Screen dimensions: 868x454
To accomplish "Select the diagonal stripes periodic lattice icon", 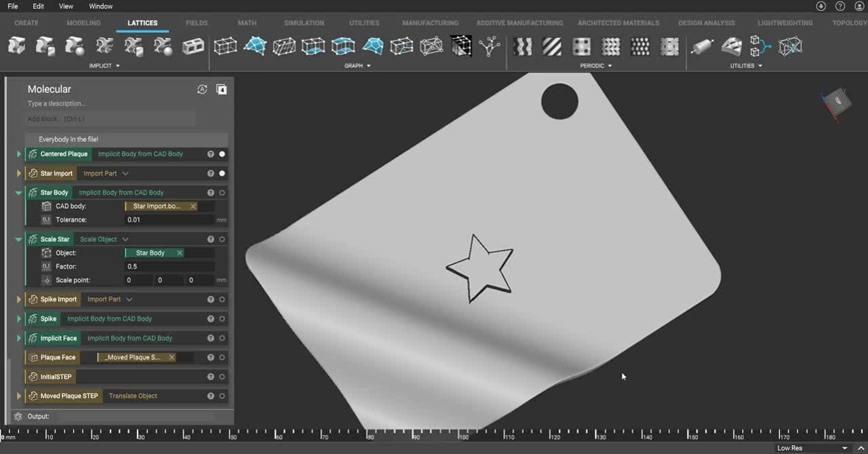I will [x=551, y=46].
